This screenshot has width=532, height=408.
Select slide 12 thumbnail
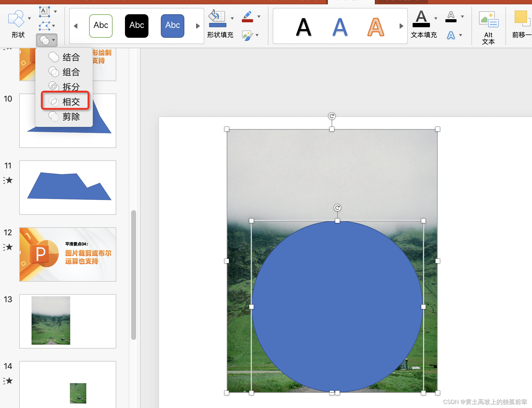(x=68, y=254)
